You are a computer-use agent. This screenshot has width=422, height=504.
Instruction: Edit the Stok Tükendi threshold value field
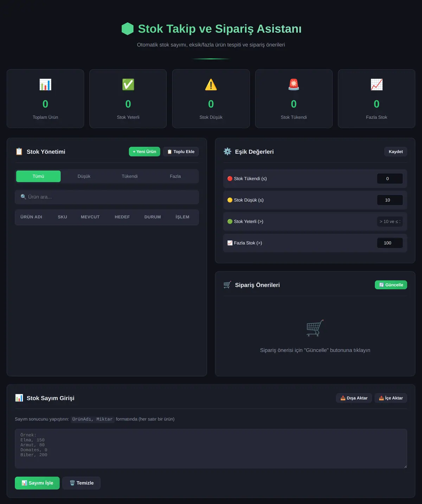click(390, 179)
